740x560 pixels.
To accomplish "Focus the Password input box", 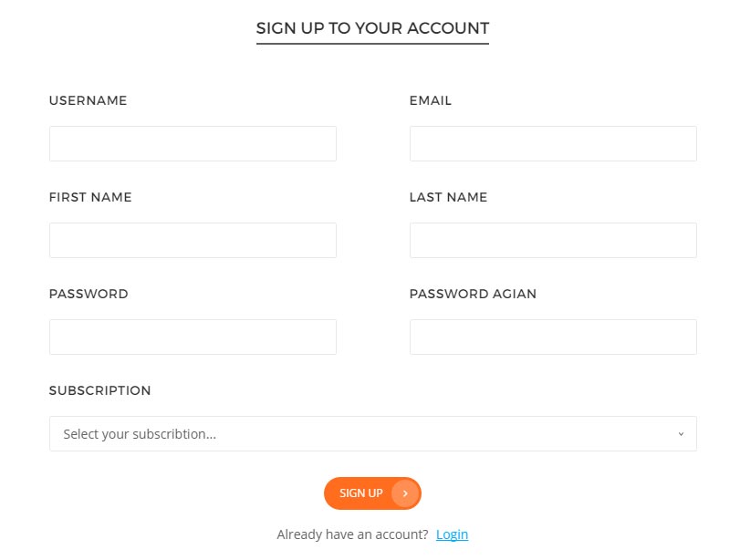I will [193, 337].
